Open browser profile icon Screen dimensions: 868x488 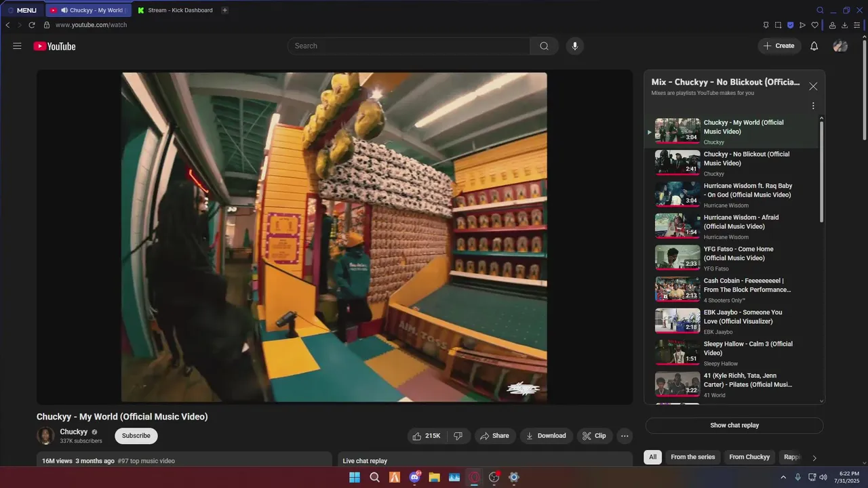click(832, 25)
